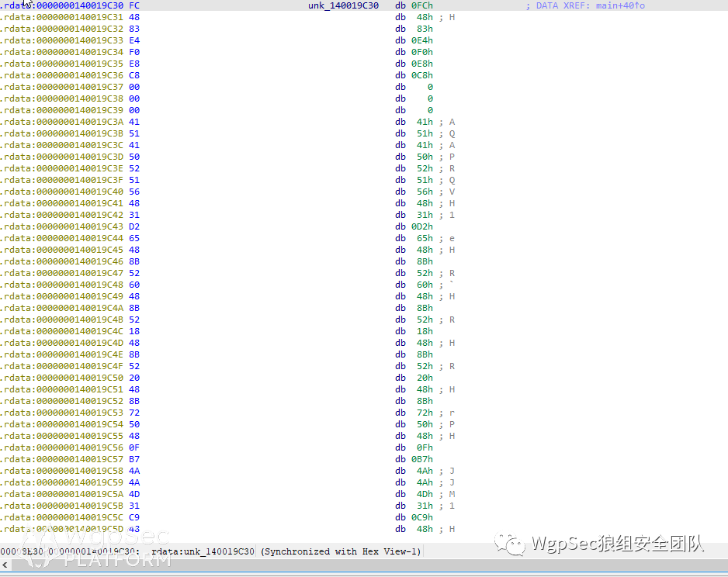Image resolution: width=728 pixels, height=577 pixels.
Task: Select the 56h value with comment V
Action: (x=425, y=192)
